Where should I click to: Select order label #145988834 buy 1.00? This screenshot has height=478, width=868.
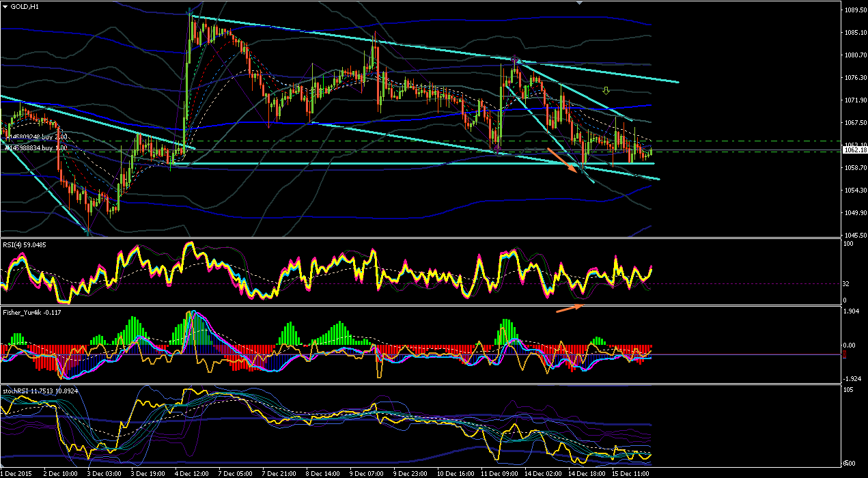36,147
